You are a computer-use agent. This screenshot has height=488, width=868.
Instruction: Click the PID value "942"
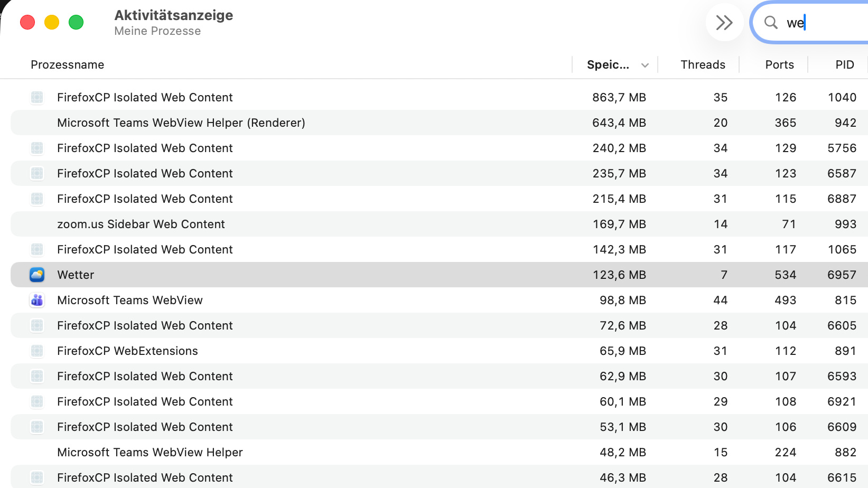click(846, 123)
